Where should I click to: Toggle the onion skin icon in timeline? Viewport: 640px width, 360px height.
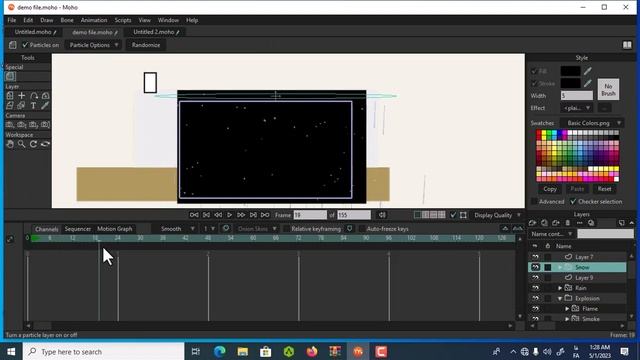(226, 229)
